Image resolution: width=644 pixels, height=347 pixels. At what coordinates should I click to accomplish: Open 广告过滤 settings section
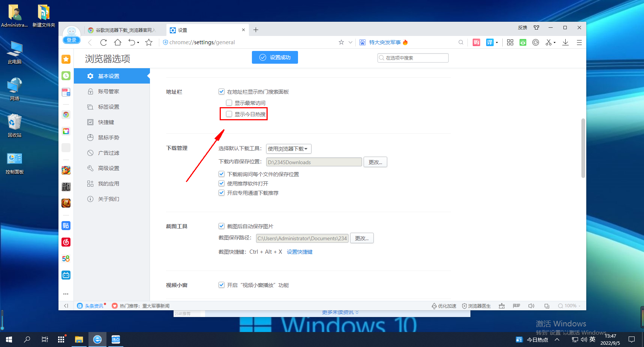[x=112, y=153]
